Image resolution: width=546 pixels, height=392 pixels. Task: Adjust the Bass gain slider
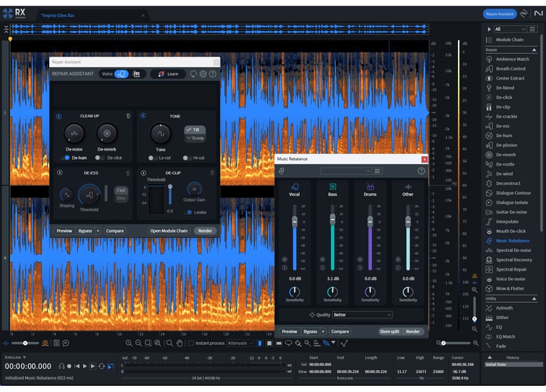[x=332, y=220]
